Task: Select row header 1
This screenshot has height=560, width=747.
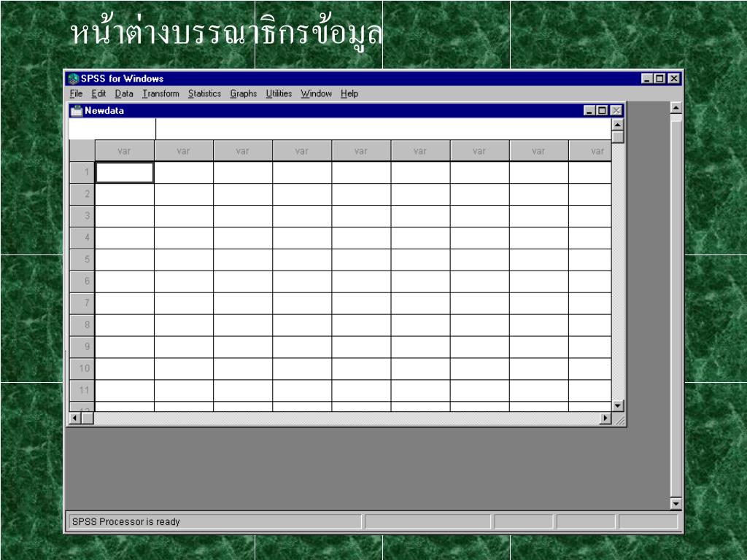Action: [82, 172]
